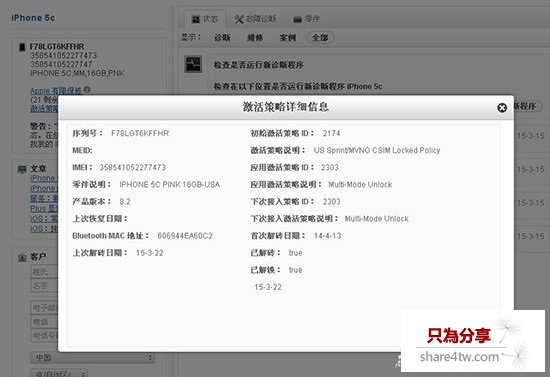
Task: Click US Sprint/MVNO CSIM Locked Policy text
Action: (x=377, y=150)
